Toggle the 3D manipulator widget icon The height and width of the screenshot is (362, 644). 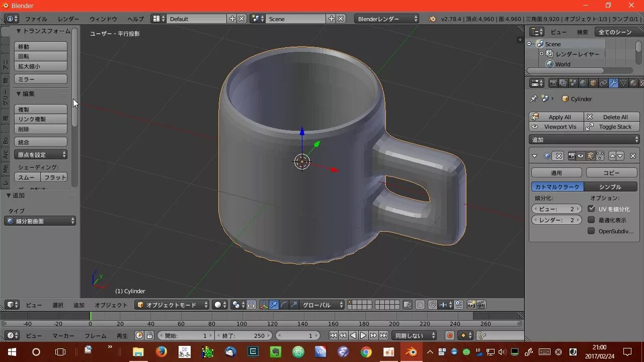tap(264, 305)
